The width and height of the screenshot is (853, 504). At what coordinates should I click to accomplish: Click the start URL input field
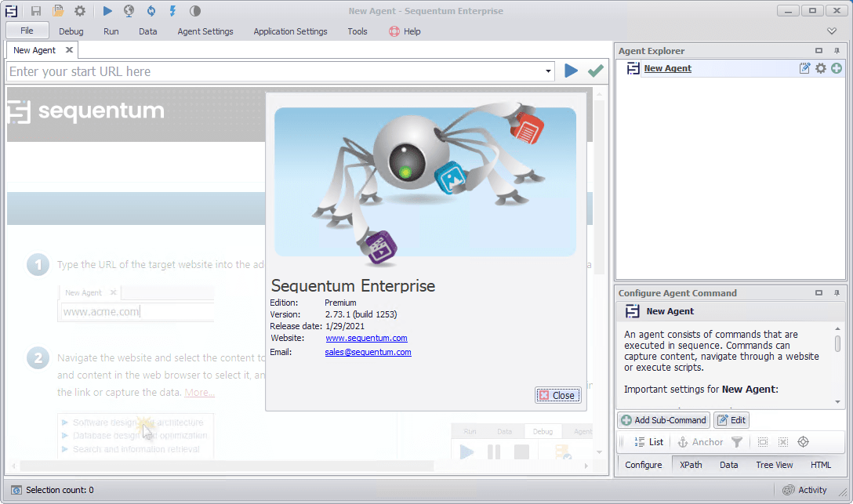point(274,71)
